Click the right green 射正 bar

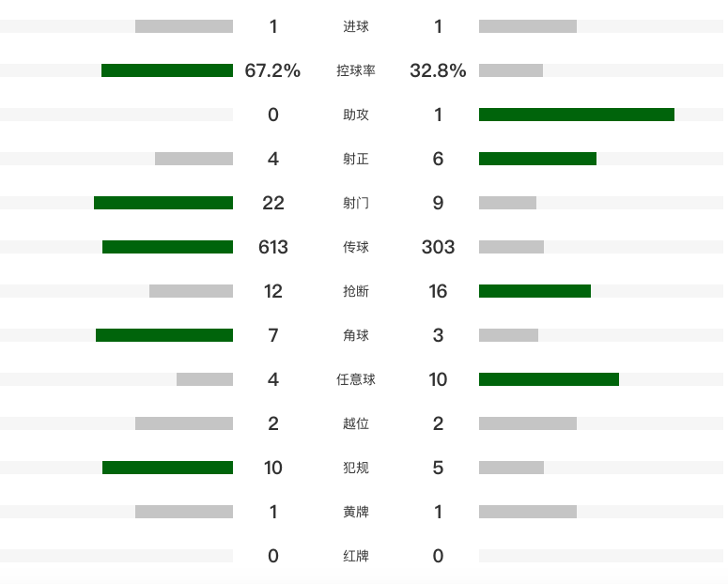pos(537,159)
